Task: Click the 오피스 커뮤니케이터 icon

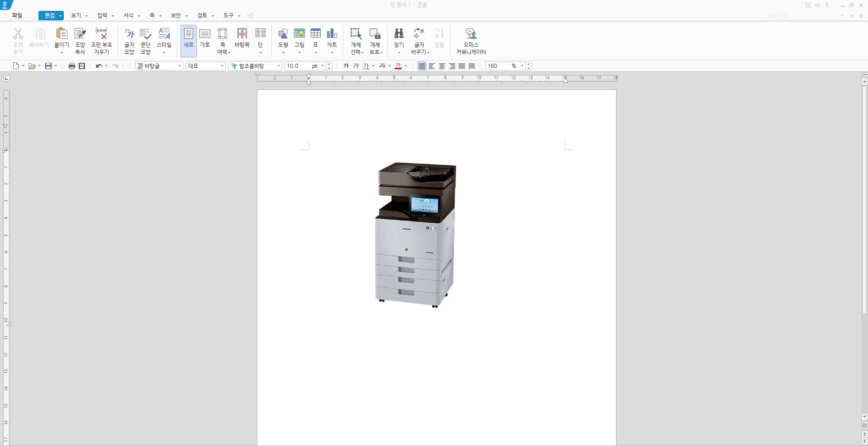Action: coord(471,41)
